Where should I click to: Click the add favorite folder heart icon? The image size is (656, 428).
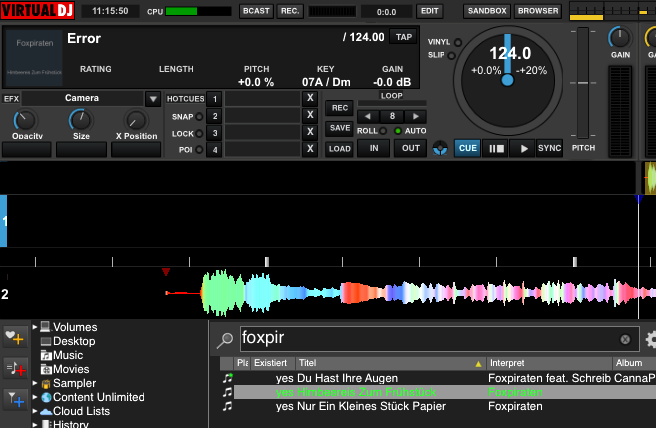pos(14,336)
